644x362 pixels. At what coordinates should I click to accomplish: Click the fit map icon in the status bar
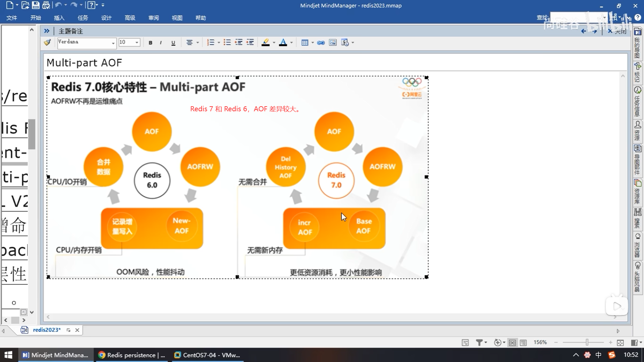620,343
